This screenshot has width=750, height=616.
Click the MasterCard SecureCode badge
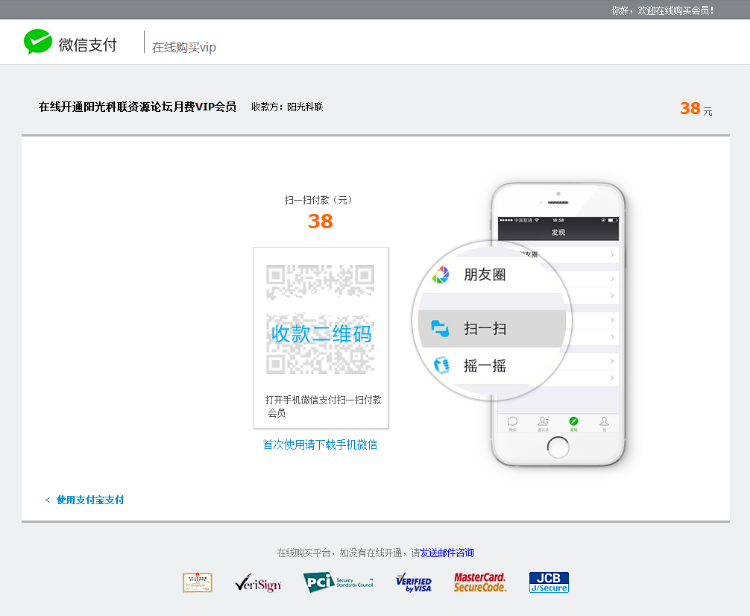(x=480, y=582)
